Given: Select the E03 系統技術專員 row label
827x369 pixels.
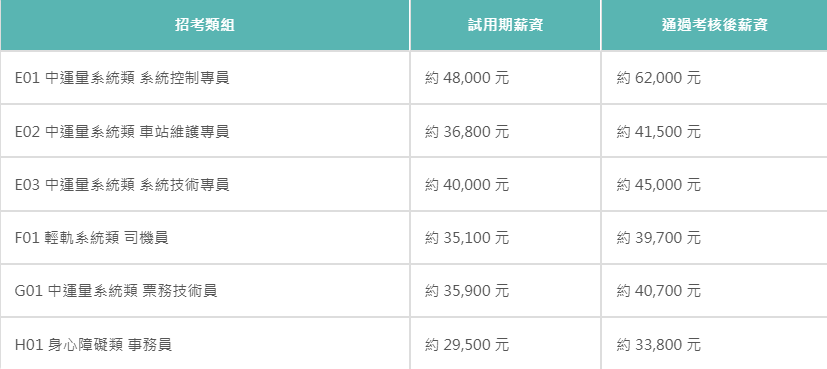Looking at the screenshot, I should coord(122,184).
